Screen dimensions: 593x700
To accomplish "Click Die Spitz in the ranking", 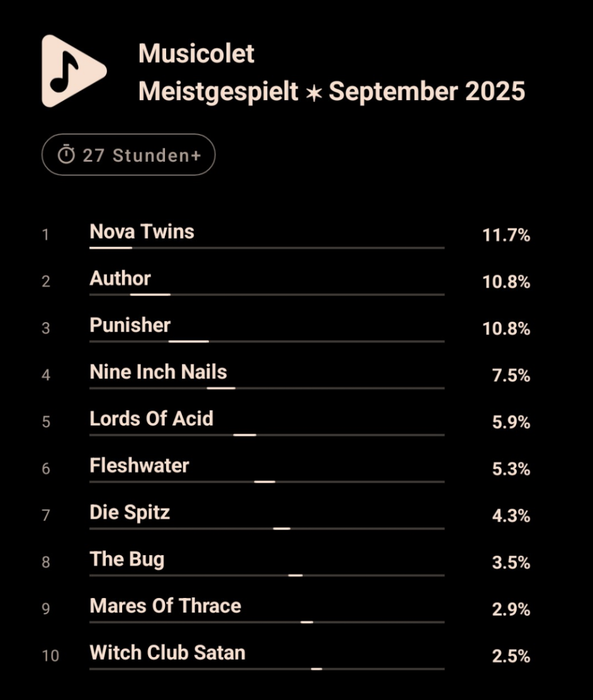I will coord(130,512).
